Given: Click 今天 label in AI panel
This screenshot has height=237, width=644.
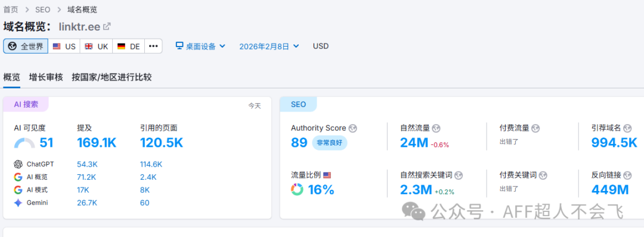Looking at the screenshot, I should (254, 106).
